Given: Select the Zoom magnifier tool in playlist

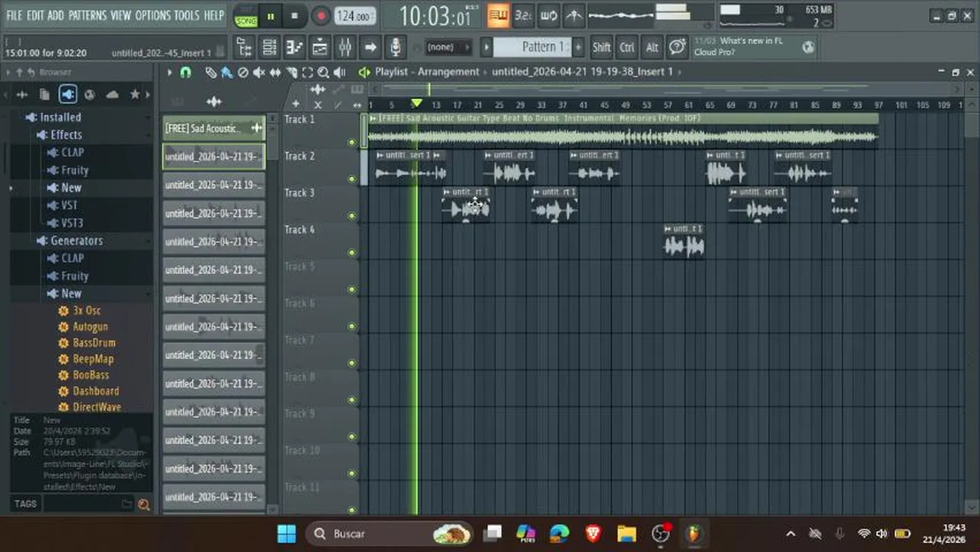Looking at the screenshot, I should coord(324,72).
